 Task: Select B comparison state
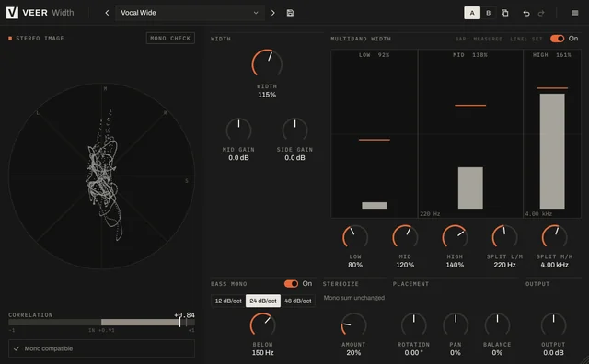(489, 13)
